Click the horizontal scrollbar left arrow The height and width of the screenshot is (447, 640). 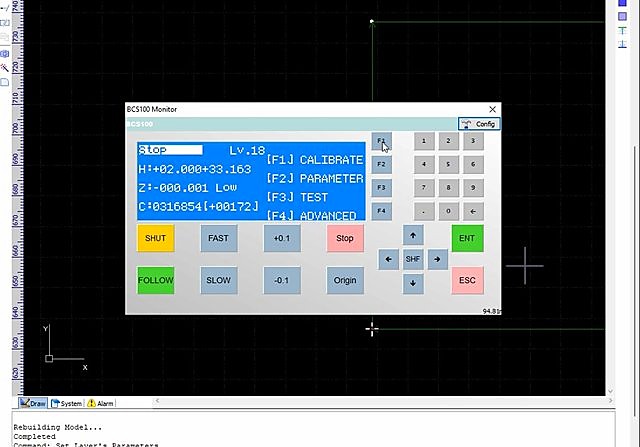pos(158,401)
